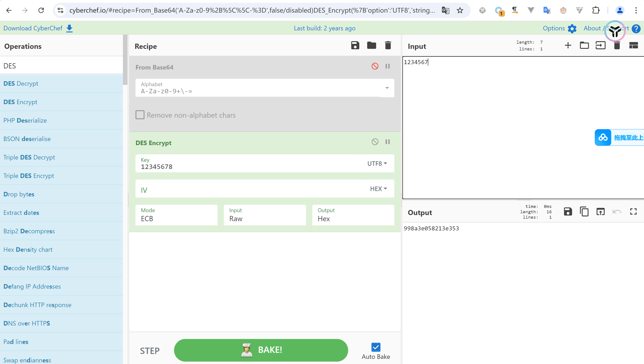This screenshot has height=364, width=644.
Task: Replace input with output
Action: point(600,212)
